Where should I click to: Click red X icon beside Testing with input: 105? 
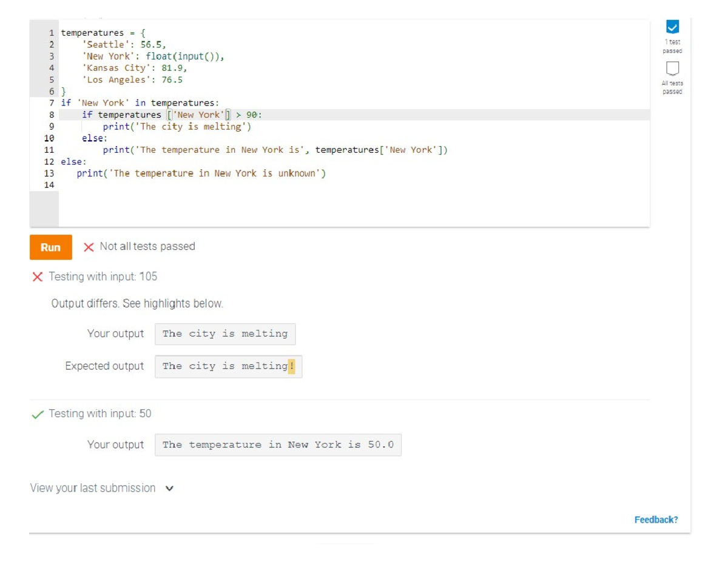point(38,277)
